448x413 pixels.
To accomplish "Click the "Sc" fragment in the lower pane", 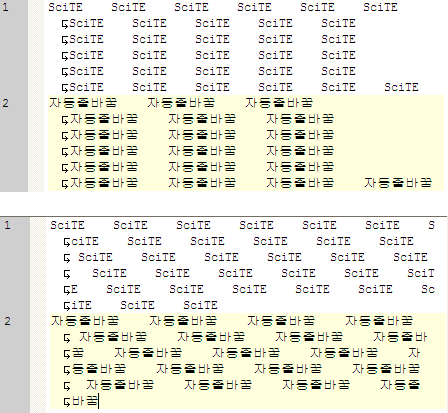I will (428, 289).
